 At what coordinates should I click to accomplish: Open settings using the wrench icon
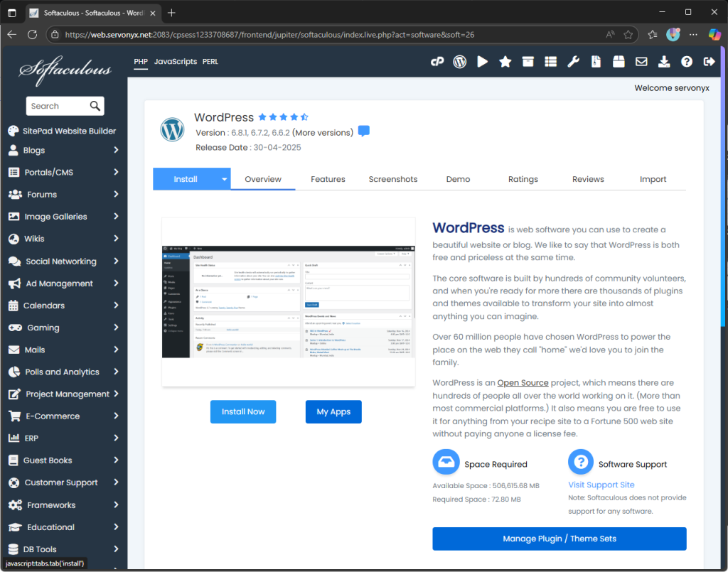(574, 62)
